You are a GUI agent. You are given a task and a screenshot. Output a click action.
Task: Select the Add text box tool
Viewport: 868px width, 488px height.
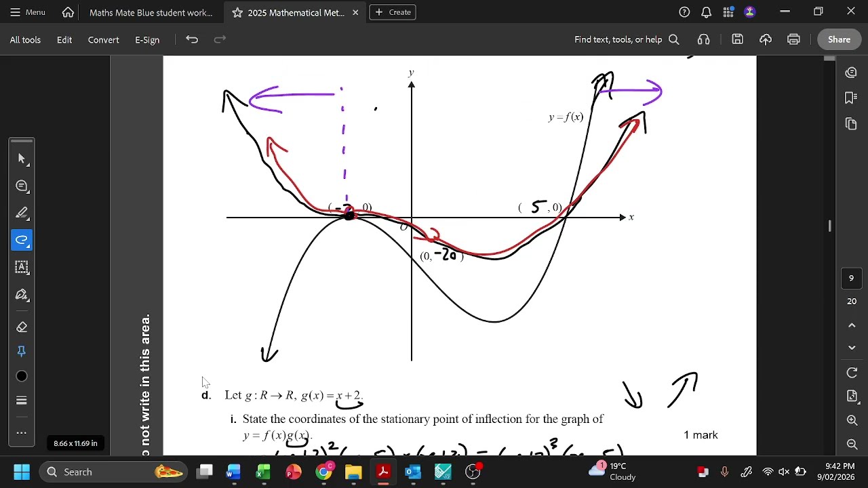22,267
